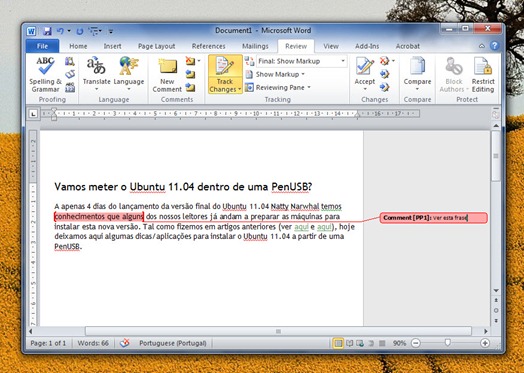Save the document from Quick Access Toolbar
524x373 pixels.
[47, 31]
